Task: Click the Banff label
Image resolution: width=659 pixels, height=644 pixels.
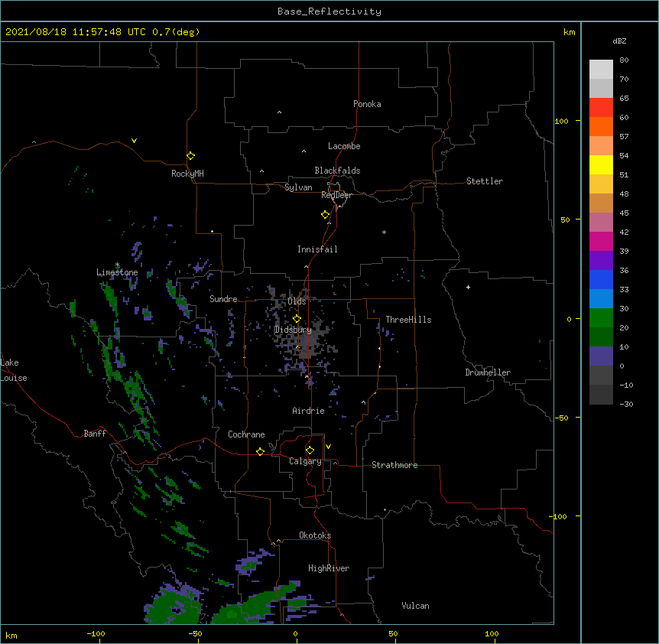Action: point(95,434)
